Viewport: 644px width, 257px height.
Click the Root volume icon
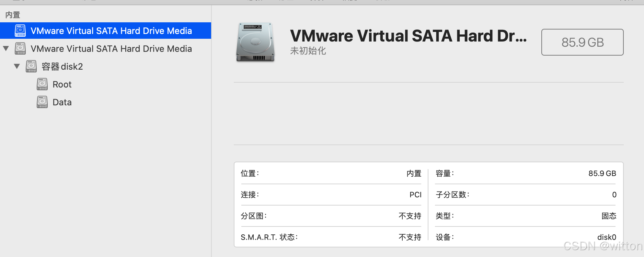click(x=42, y=84)
